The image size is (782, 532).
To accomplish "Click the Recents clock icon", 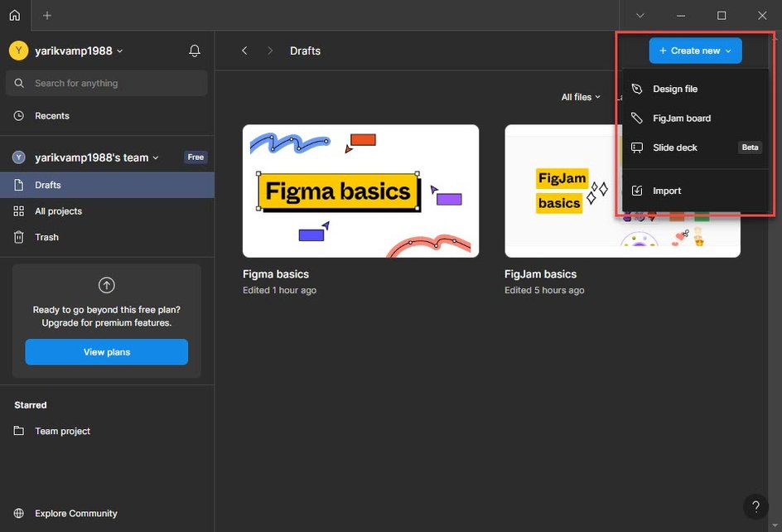I will tap(18, 116).
